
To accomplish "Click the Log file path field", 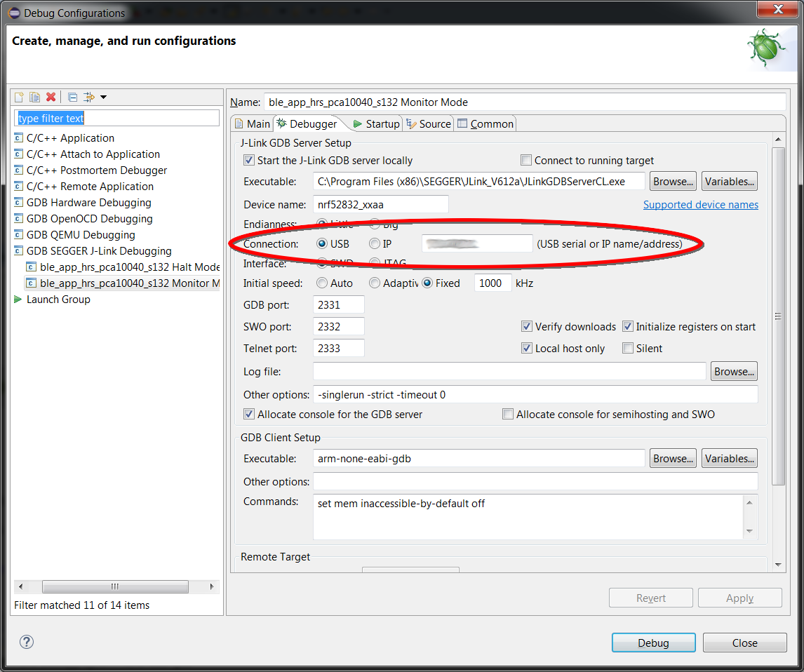I will point(509,372).
